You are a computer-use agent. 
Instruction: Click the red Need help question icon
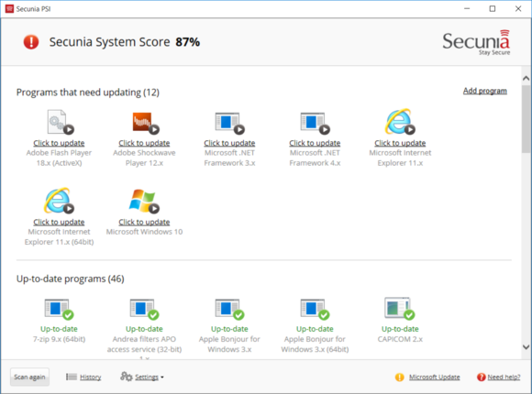[482, 377]
